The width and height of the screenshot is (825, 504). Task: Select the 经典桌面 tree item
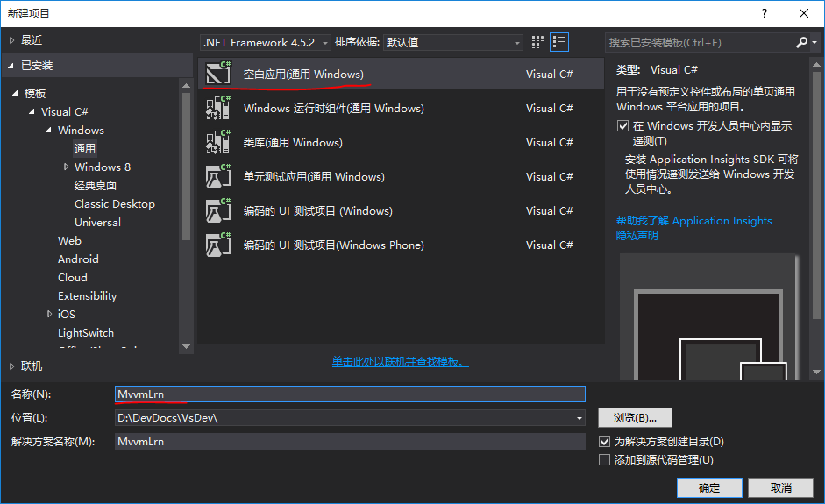(96, 185)
